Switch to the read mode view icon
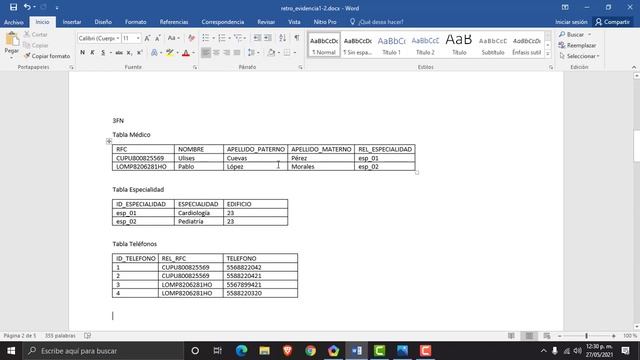Image resolution: width=640 pixels, height=360 pixels. tap(511, 336)
